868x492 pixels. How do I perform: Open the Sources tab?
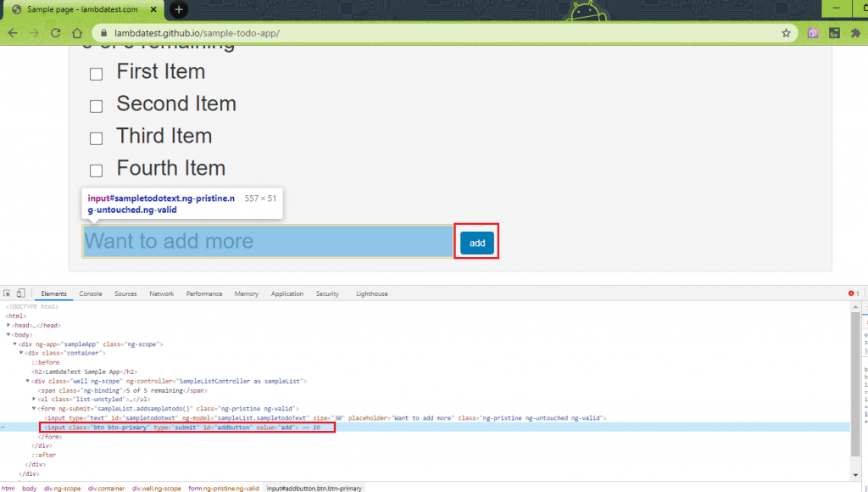pos(125,294)
